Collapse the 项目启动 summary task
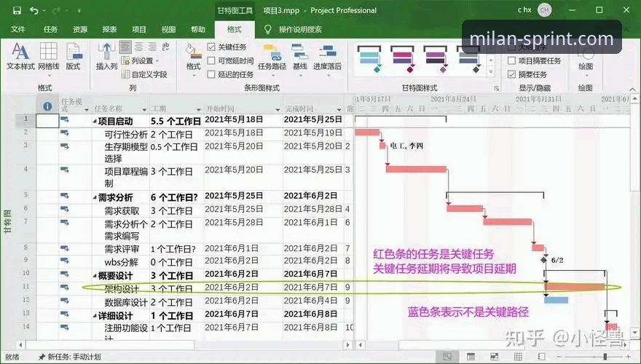This screenshot has width=641, height=364. coord(95,122)
